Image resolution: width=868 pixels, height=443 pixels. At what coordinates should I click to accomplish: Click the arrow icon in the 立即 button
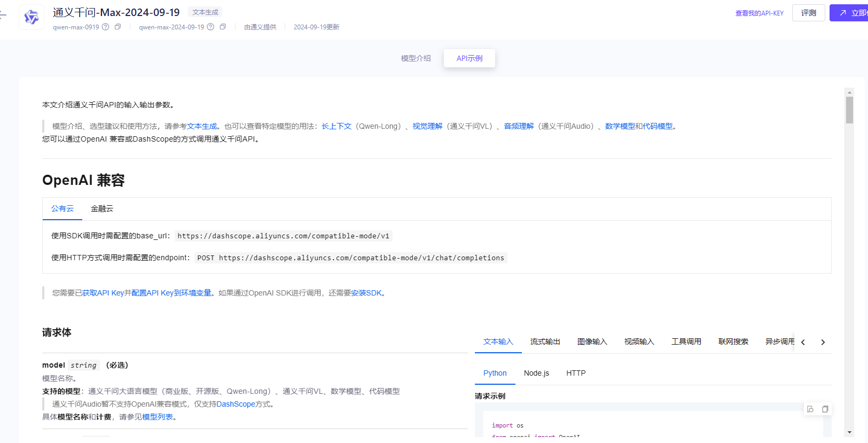coord(843,13)
